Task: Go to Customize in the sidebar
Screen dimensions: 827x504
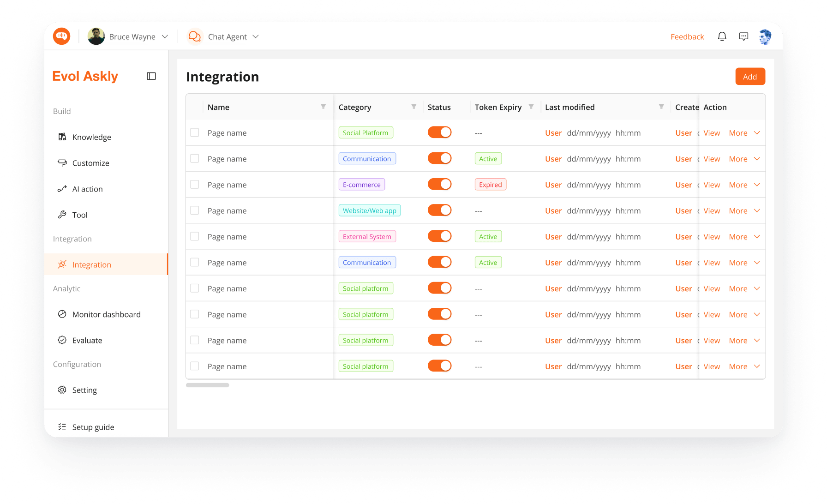Action: (106, 163)
